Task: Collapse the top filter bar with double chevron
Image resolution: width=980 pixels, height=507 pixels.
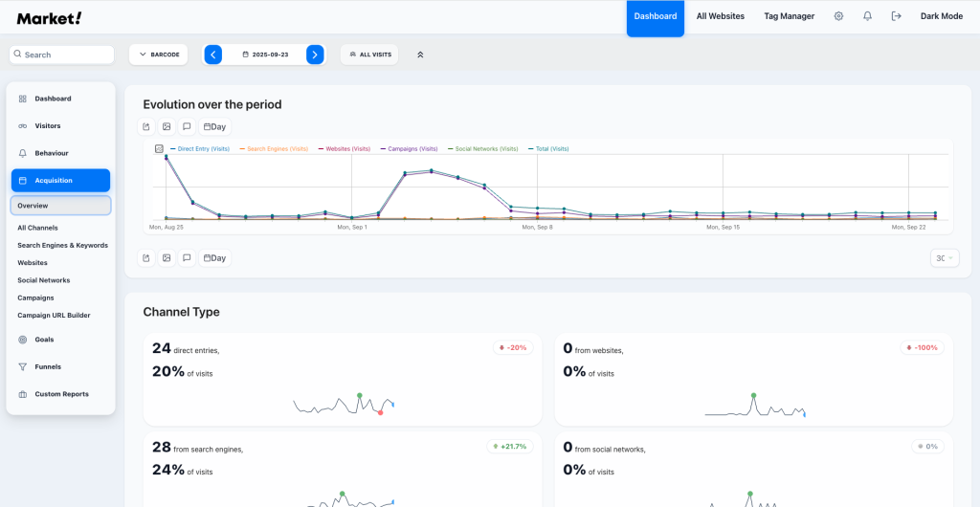Action: 420,55
